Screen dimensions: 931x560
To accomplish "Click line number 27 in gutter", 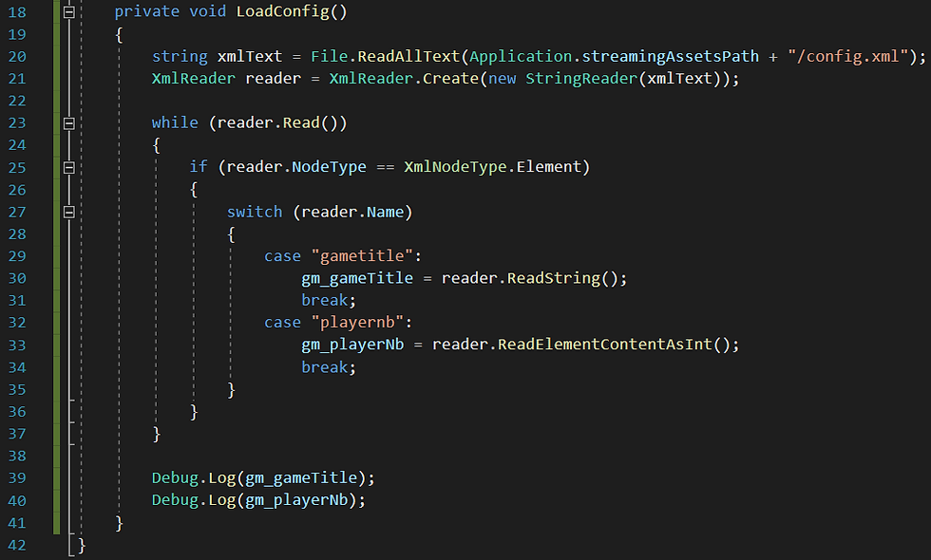I will (17, 212).
